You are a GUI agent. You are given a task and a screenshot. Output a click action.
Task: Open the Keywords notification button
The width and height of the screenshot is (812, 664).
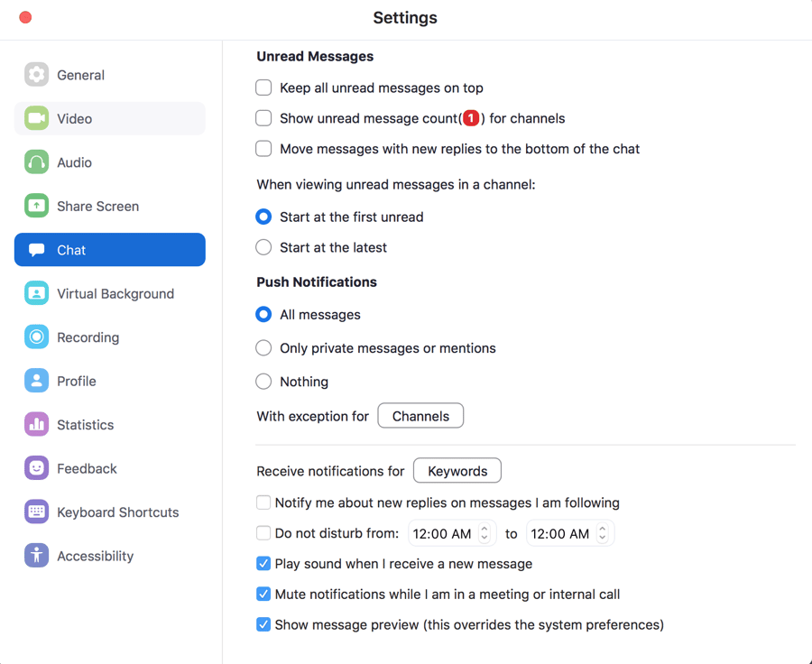pyautogui.click(x=457, y=470)
